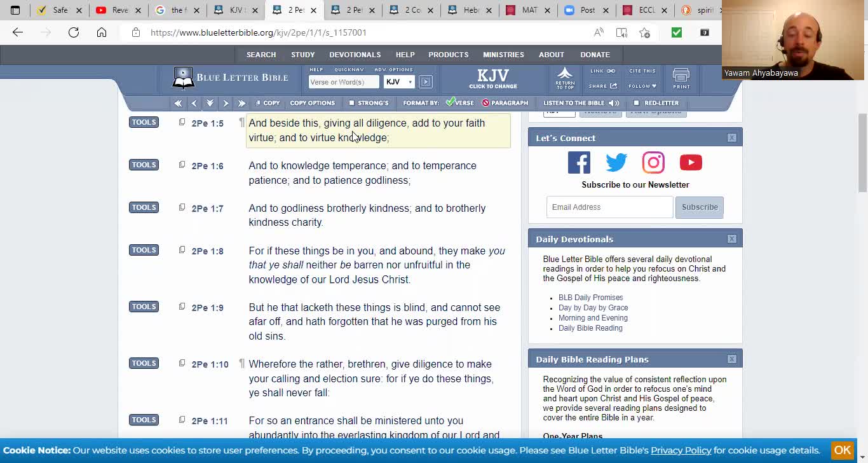Open Twitter page icon
This screenshot has width=868, height=463.
(616, 163)
